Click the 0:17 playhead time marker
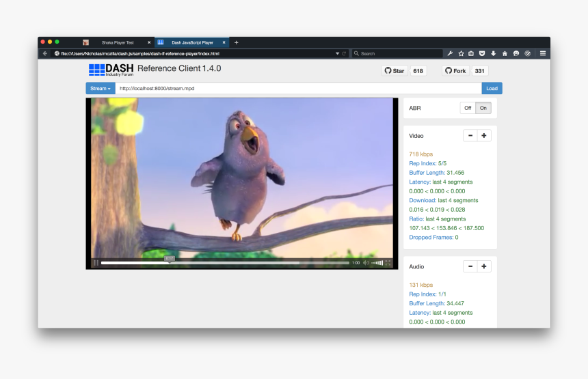588x379 pixels. [169, 258]
